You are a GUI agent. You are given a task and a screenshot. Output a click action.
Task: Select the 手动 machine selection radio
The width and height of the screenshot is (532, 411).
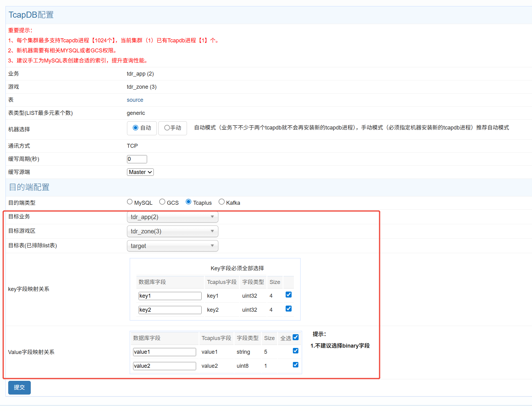[x=167, y=128]
